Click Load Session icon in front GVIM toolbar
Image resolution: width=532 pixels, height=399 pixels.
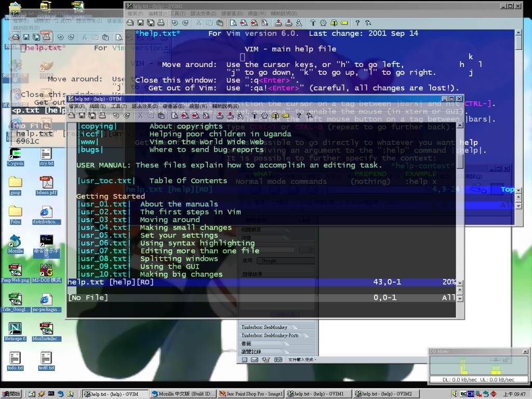point(220,116)
